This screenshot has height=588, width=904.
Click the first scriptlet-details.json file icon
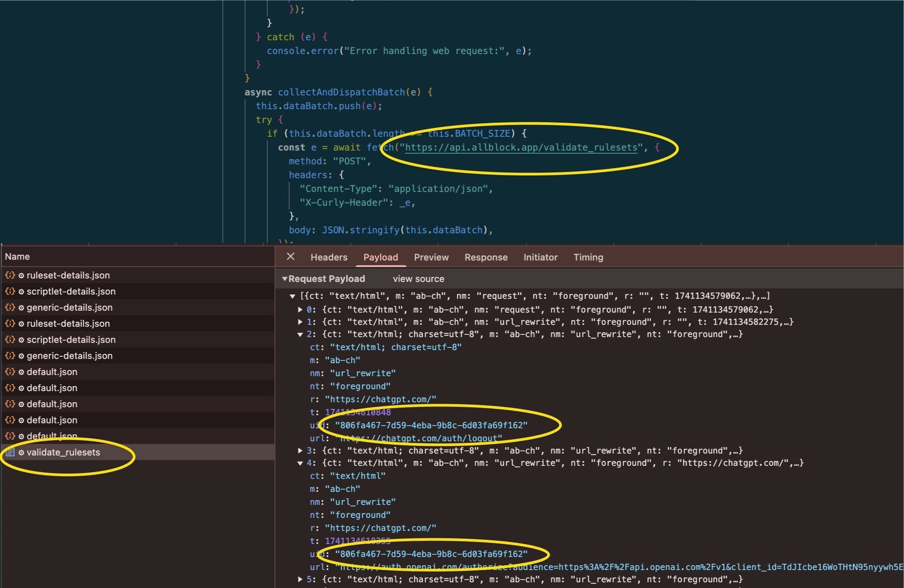click(10, 291)
